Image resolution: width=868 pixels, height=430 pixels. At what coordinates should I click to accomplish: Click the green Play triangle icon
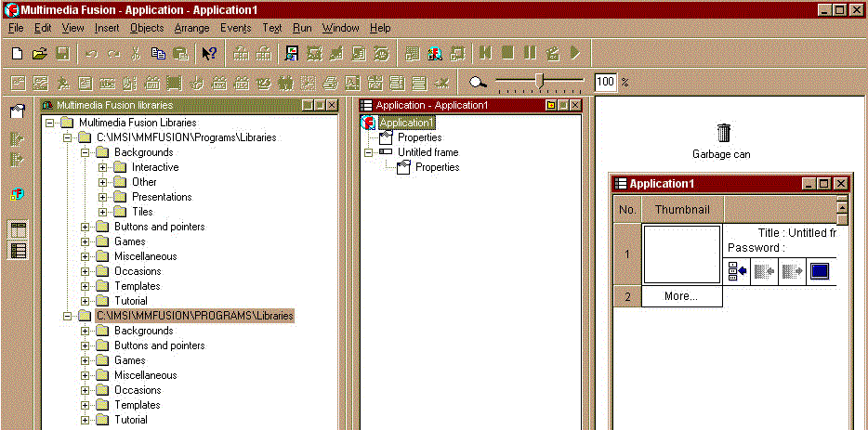tap(575, 53)
